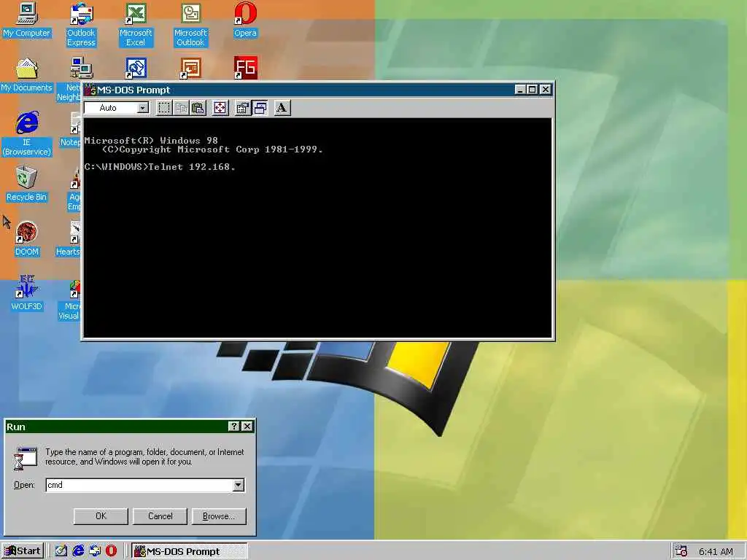Expand the Auto font size dropdown

click(143, 108)
